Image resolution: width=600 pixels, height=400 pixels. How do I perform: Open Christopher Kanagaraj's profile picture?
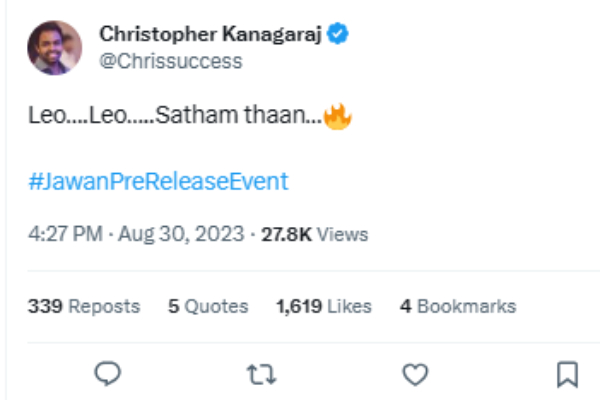point(55,47)
